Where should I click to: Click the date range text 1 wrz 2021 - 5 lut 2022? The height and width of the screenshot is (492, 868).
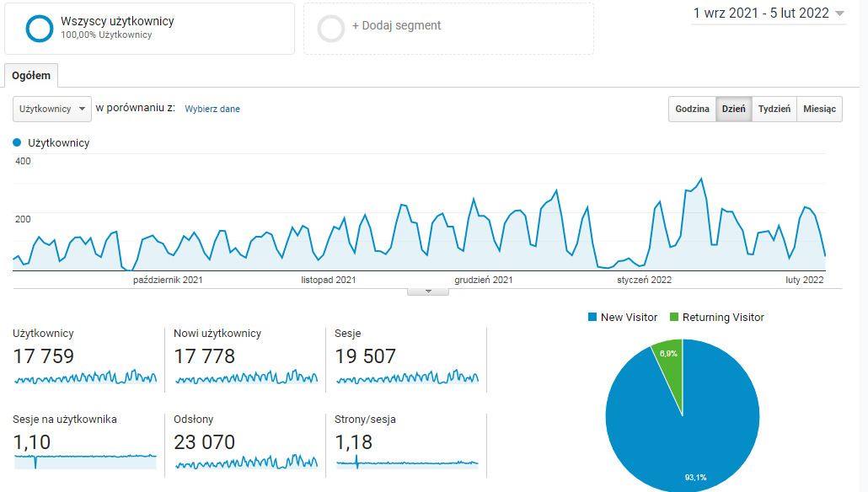(760, 13)
